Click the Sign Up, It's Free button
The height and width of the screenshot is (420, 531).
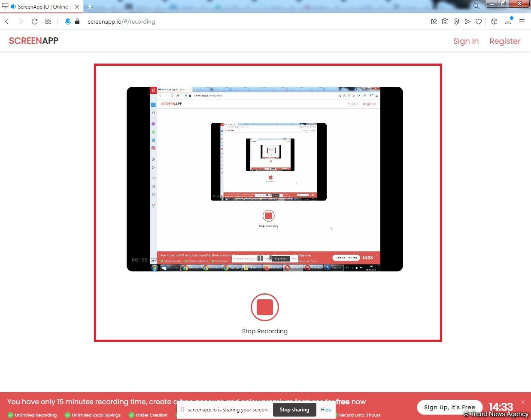(x=449, y=407)
